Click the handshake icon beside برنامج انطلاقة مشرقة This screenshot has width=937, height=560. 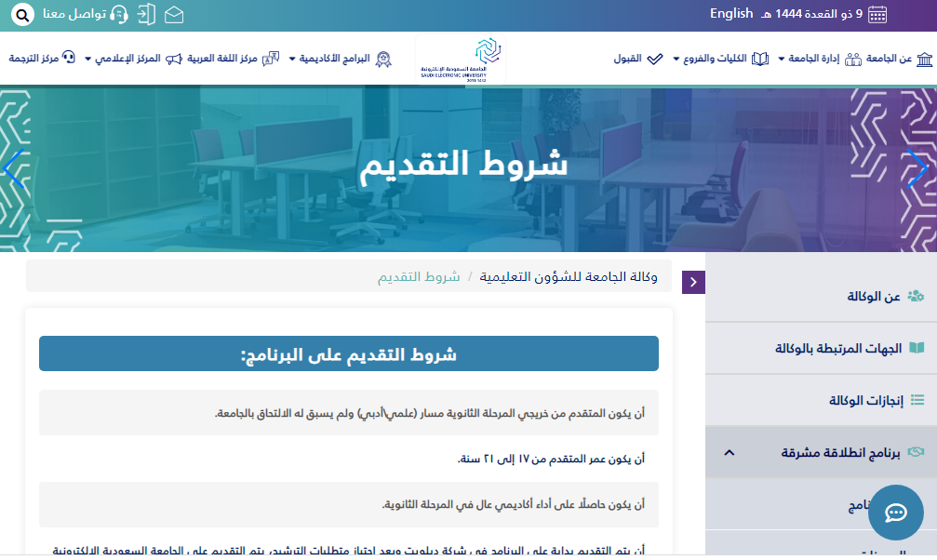click(916, 452)
